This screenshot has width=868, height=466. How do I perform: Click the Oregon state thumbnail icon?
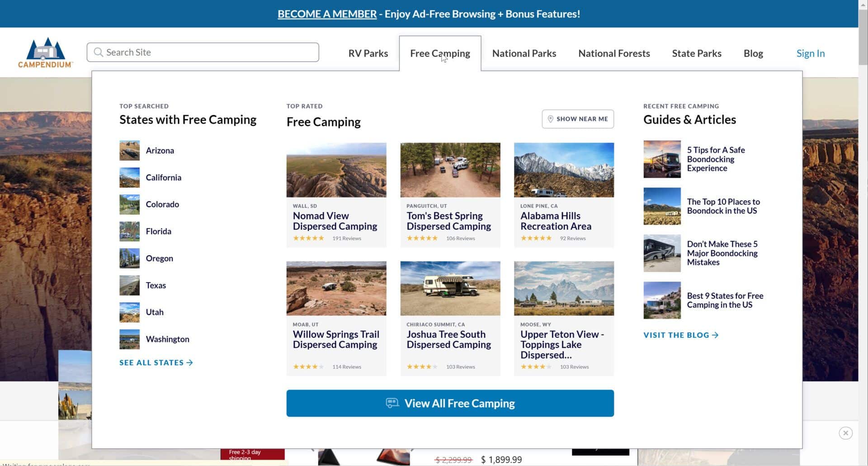tap(129, 259)
